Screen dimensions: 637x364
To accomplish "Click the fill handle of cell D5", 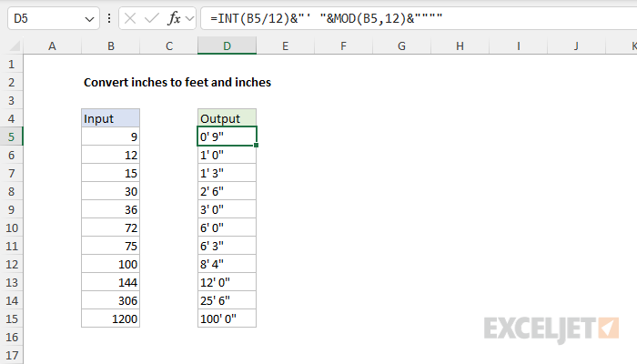I will (256, 145).
